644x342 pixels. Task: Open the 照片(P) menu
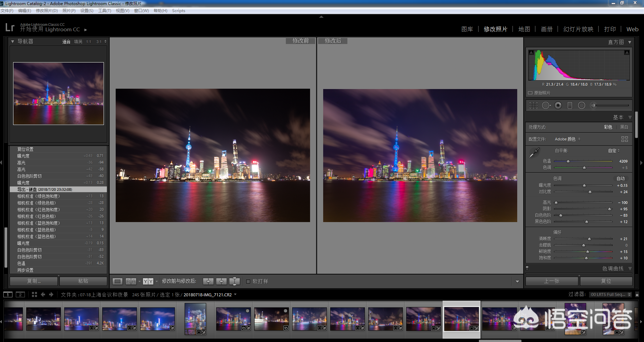tap(69, 11)
